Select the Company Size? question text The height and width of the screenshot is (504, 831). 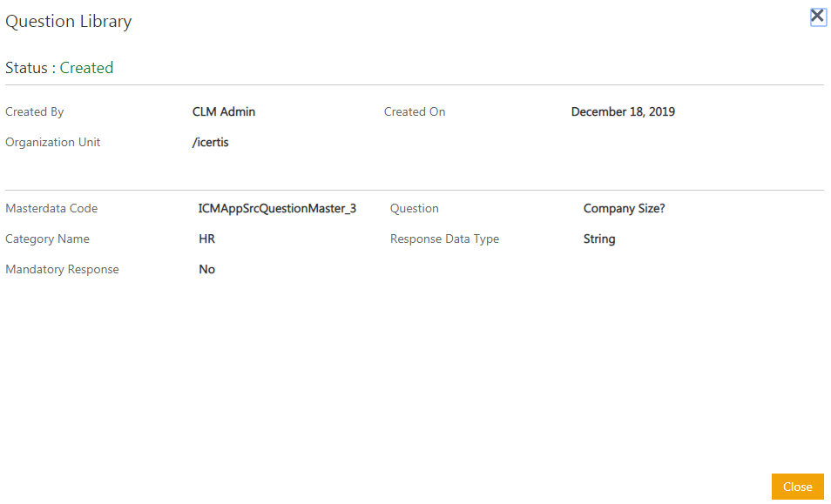coord(624,209)
